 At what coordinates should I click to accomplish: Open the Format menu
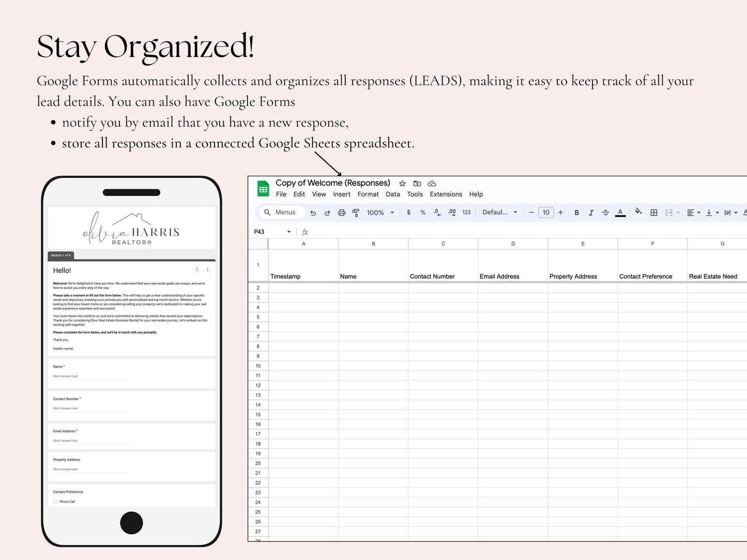tap(368, 194)
